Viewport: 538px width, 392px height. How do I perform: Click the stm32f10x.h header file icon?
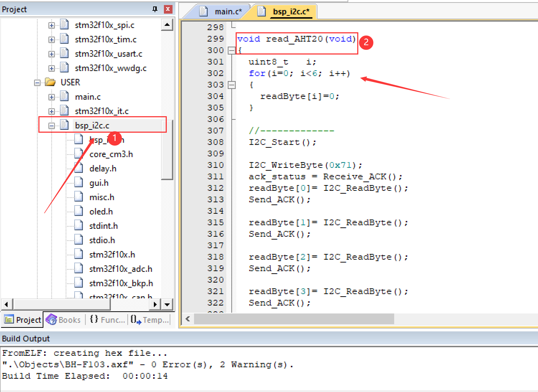click(79, 254)
